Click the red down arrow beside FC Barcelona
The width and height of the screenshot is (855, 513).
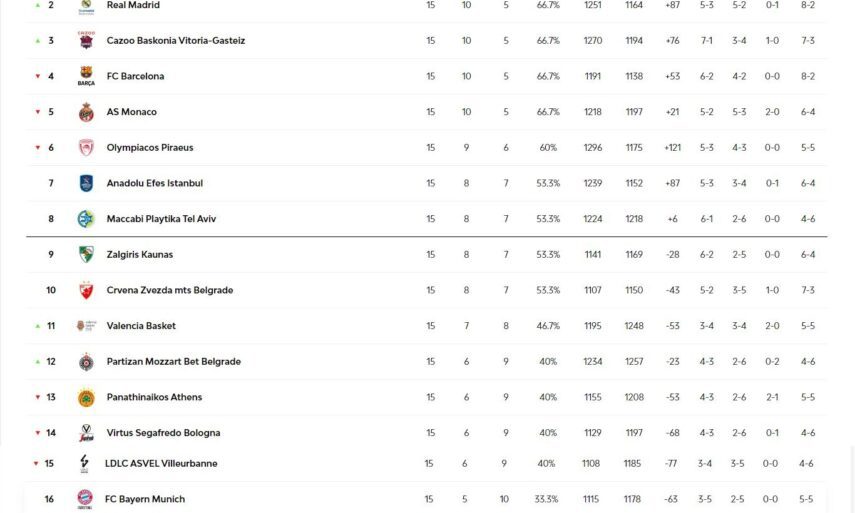[38, 77]
